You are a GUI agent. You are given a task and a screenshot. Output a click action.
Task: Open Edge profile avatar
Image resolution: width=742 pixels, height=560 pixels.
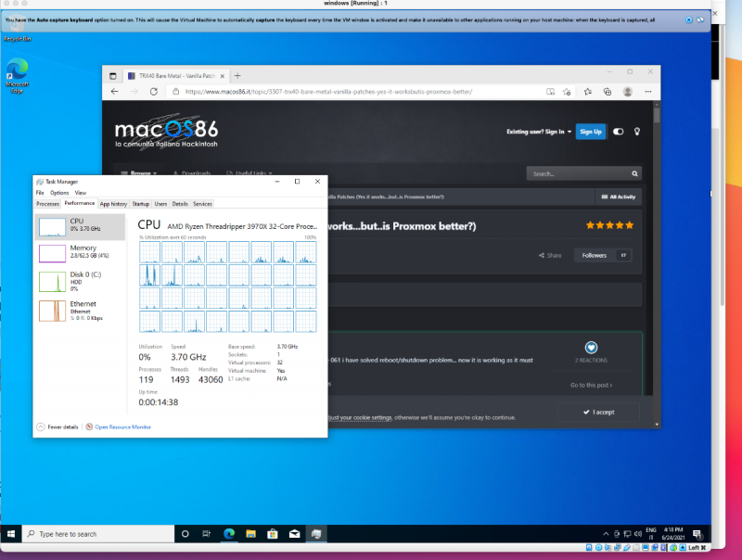click(x=628, y=92)
